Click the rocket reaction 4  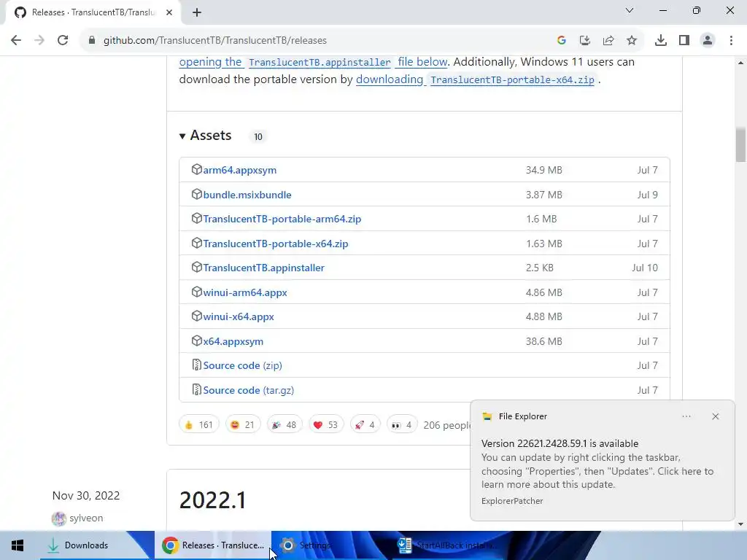[365, 424]
